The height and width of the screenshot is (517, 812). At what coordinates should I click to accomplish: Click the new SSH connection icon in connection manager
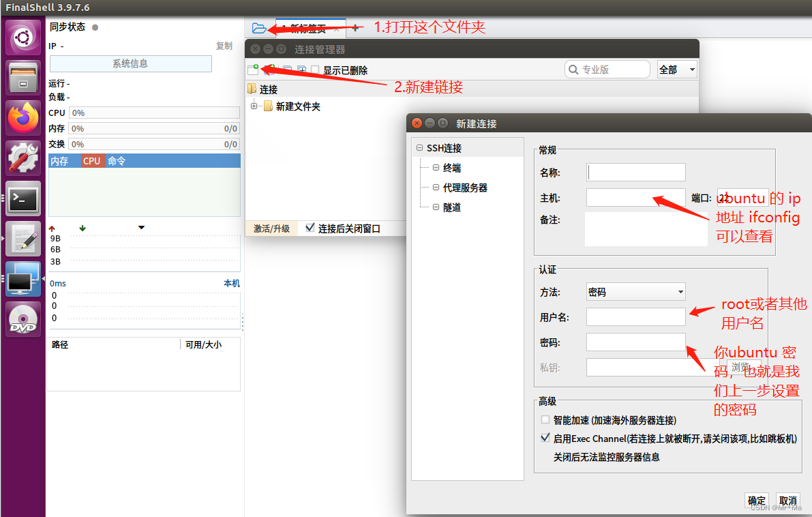253,70
